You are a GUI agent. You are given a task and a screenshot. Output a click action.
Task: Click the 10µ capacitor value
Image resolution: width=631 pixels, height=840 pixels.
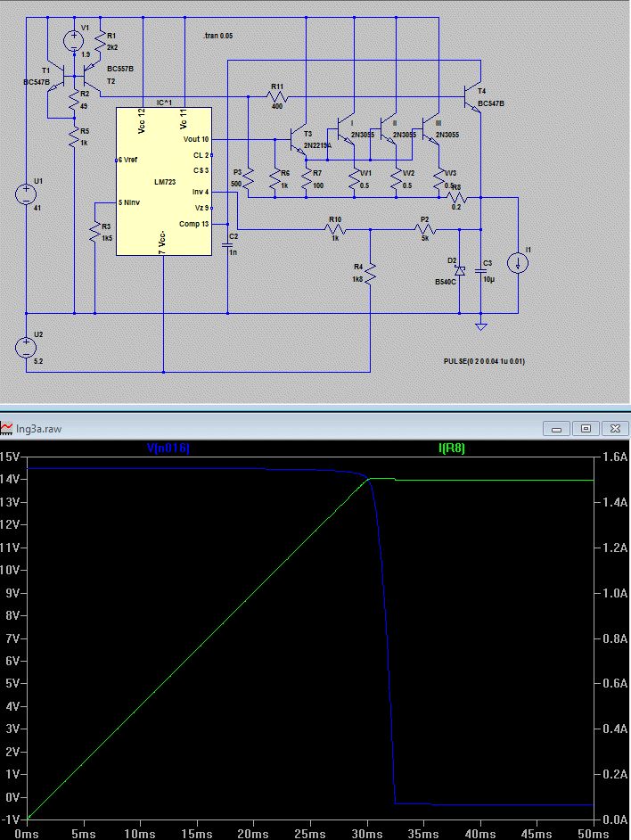click(489, 280)
